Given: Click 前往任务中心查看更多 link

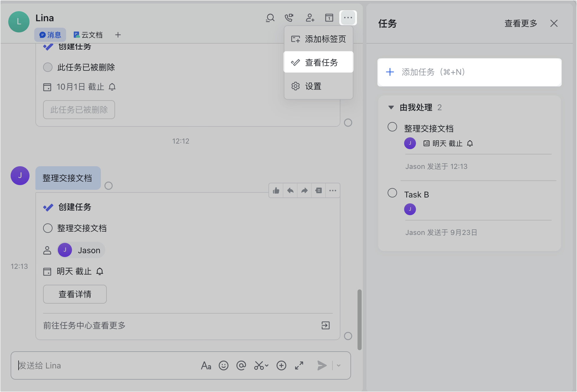Looking at the screenshot, I should [x=84, y=325].
